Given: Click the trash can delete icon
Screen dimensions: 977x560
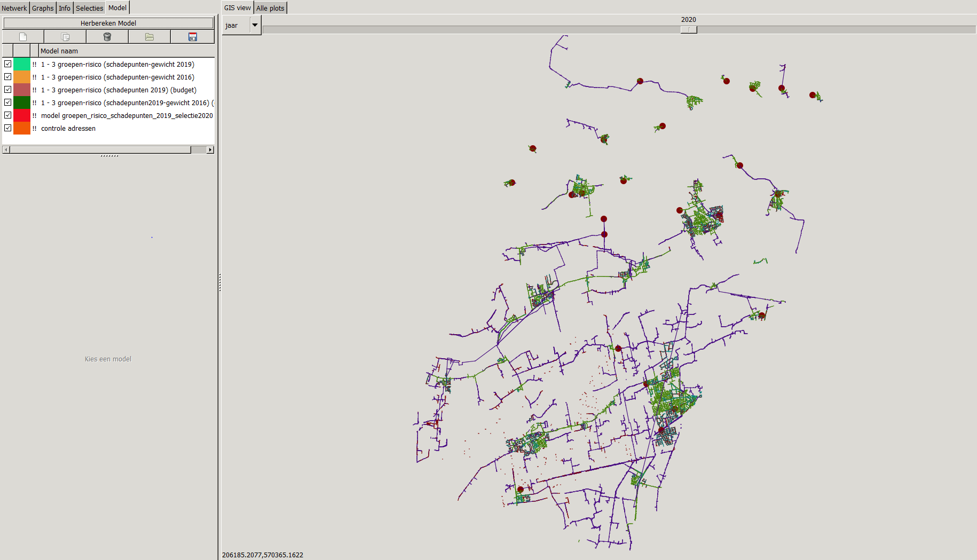Looking at the screenshot, I should [107, 37].
